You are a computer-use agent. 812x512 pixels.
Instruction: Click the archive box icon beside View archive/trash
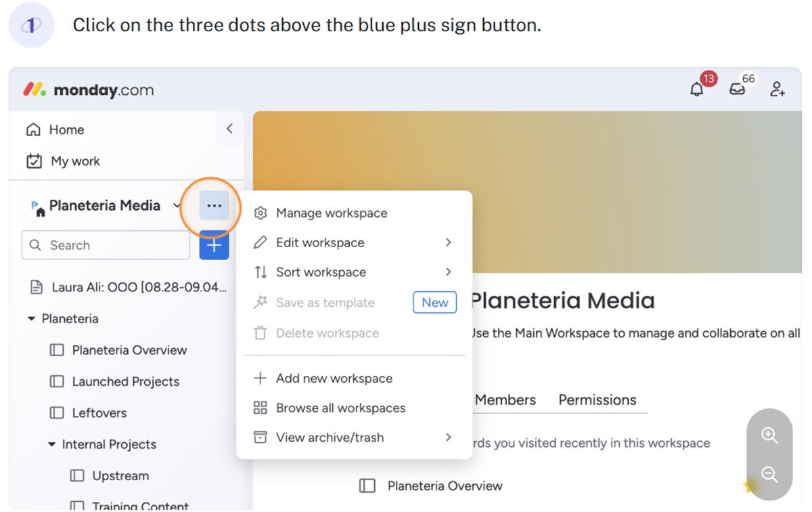(x=260, y=438)
